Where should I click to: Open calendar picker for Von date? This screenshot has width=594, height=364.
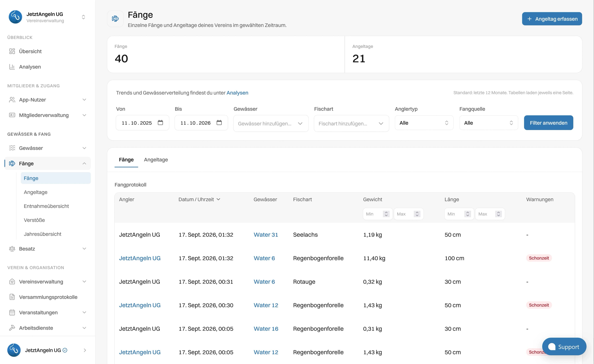(x=160, y=123)
